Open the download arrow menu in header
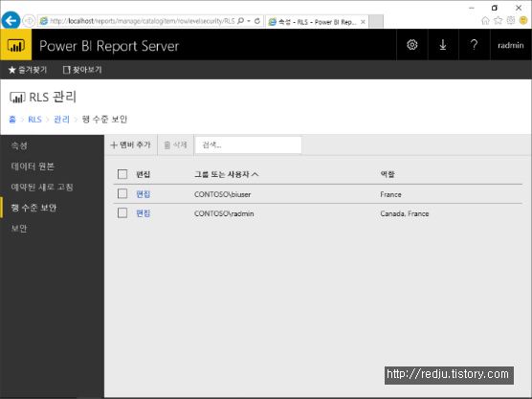This screenshot has height=399, width=532. pyautogui.click(x=443, y=45)
